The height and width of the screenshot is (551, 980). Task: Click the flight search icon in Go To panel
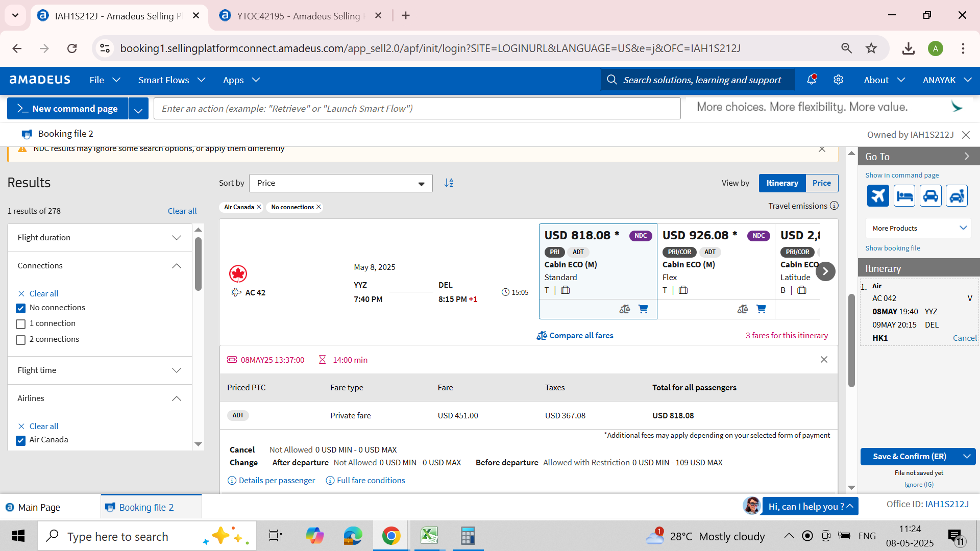[x=878, y=196]
